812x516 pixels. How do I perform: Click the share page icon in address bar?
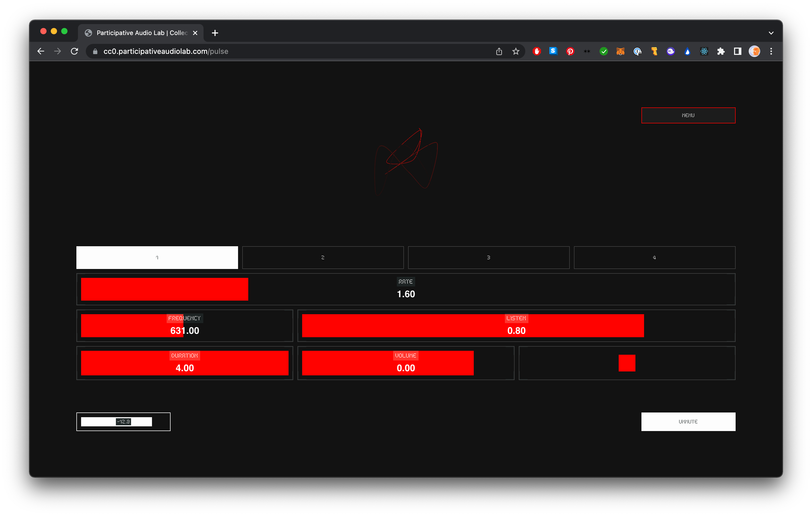tap(499, 51)
